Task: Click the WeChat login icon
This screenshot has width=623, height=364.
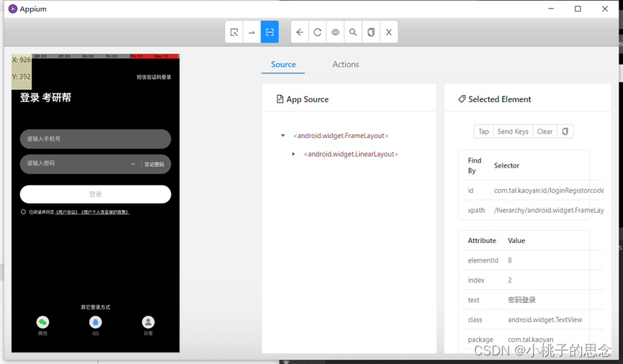Action: 42,322
